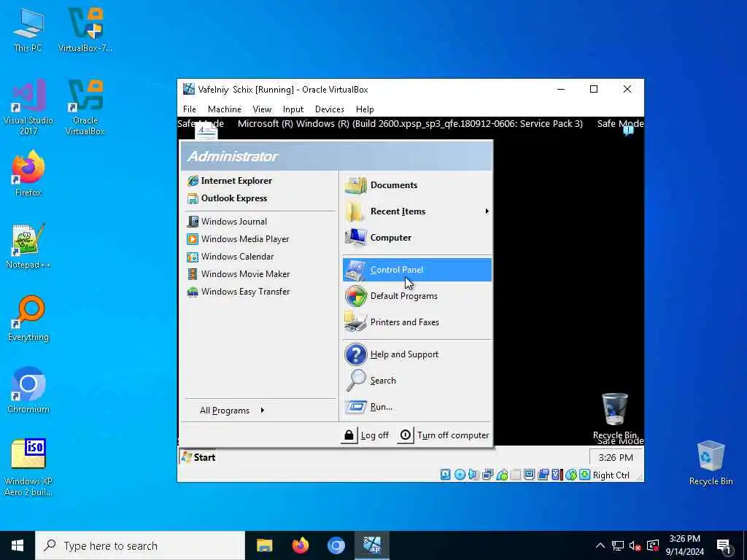Expand the Recent Items submenu arrow

(487, 211)
